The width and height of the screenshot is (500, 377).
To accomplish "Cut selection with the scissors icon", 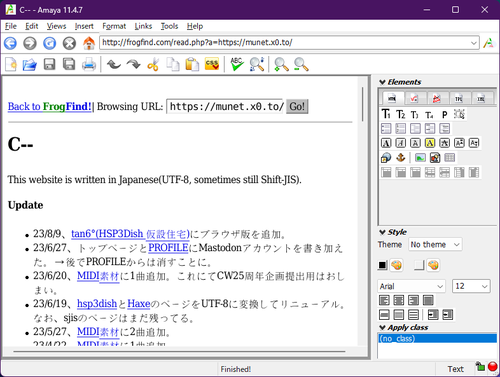I will coord(153,64).
